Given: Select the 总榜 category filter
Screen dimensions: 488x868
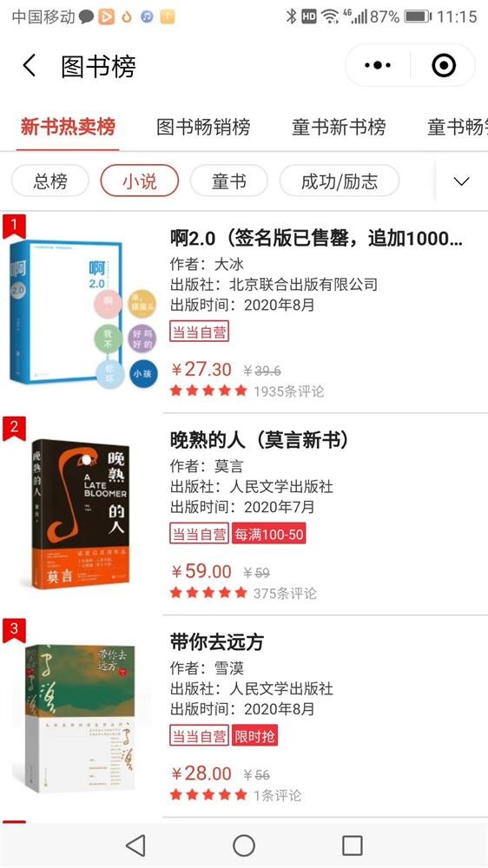Looking at the screenshot, I should coord(50,181).
